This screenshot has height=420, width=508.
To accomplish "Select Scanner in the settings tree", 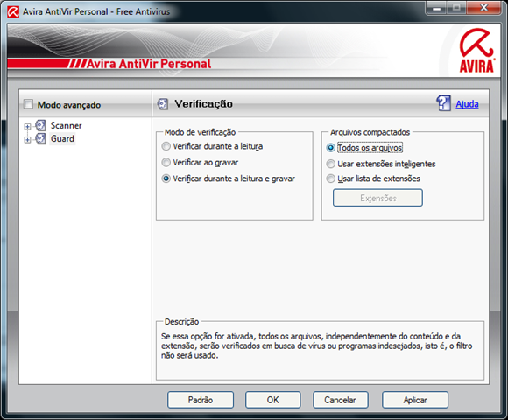I will pyautogui.click(x=66, y=125).
